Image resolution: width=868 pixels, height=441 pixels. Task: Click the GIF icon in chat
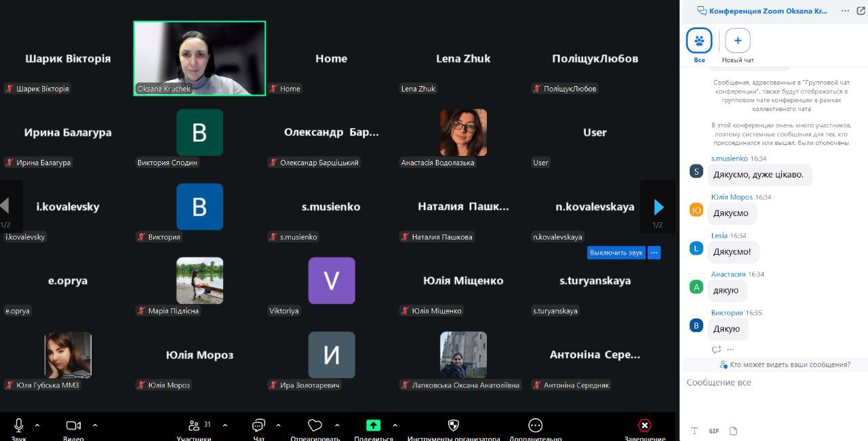point(714,431)
